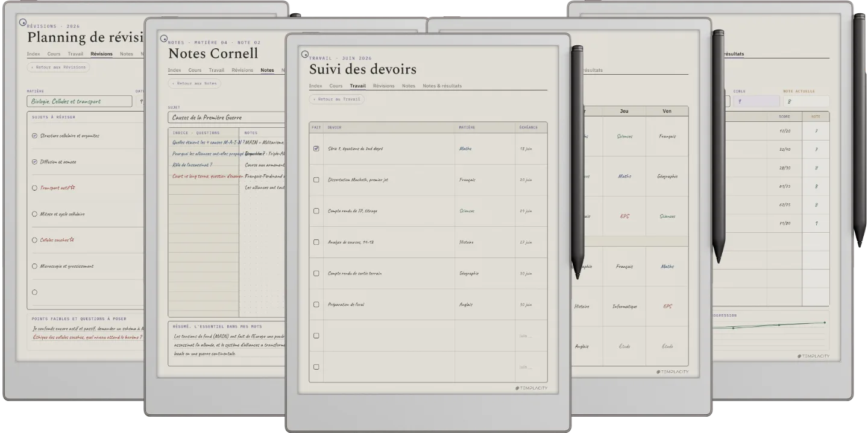The image size is (868, 433).
Task: Click the Retour aux Notes button
Action: (x=194, y=83)
